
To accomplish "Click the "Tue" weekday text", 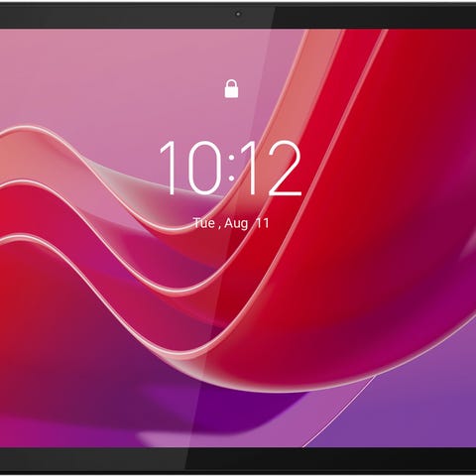I will 204,223.
